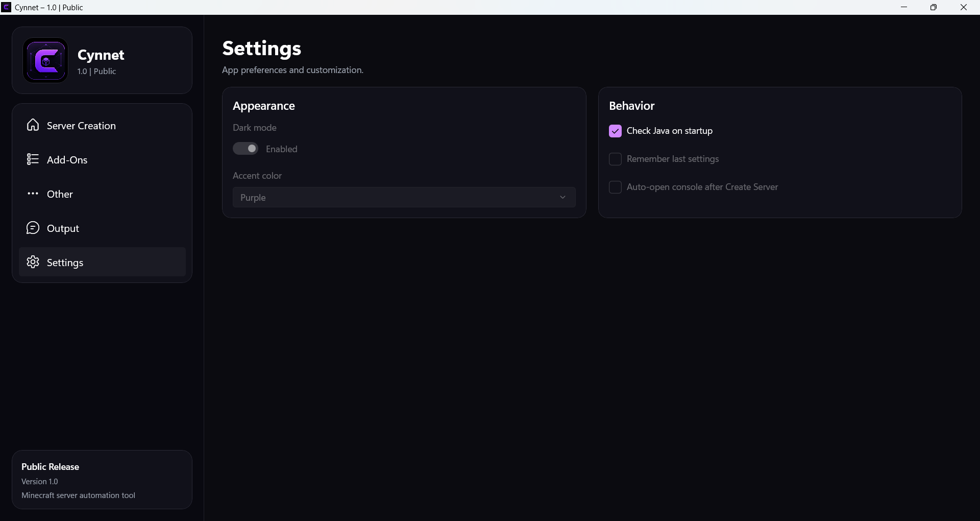Screen dimensions: 980x521
Task: Click App preferences and customization subtitle
Action: coord(293,70)
